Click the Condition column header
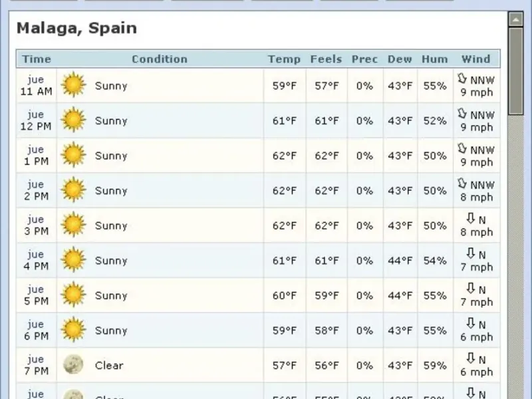Viewport: 532px width, 399px height. tap(160, 59)
